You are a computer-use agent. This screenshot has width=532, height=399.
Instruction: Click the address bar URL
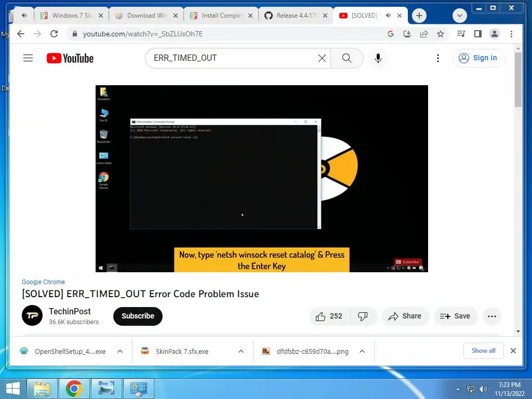point(142,34)
